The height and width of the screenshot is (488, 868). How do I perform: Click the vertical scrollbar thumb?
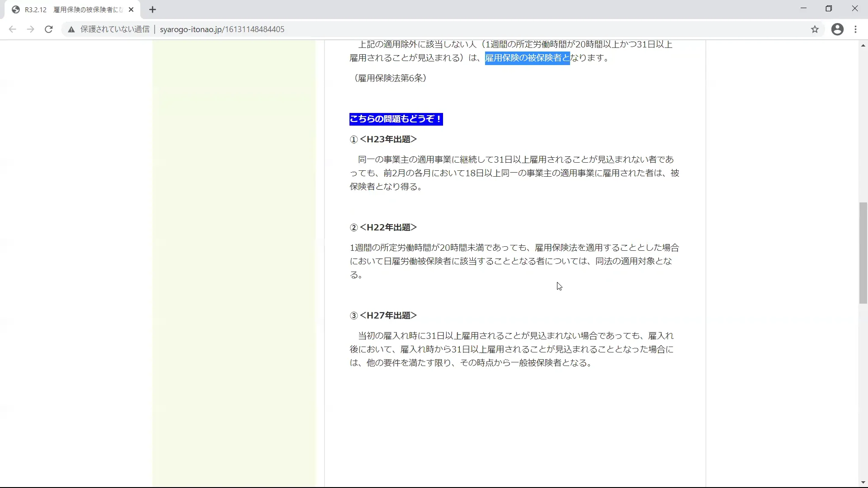[x=863, y=253]
